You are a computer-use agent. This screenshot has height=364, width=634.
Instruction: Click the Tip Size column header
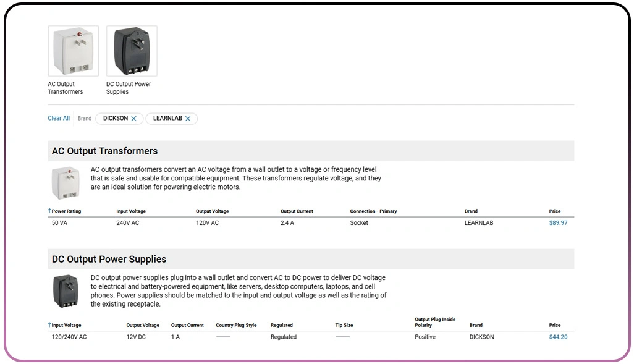pyautogui.click(x=344, y=324)
